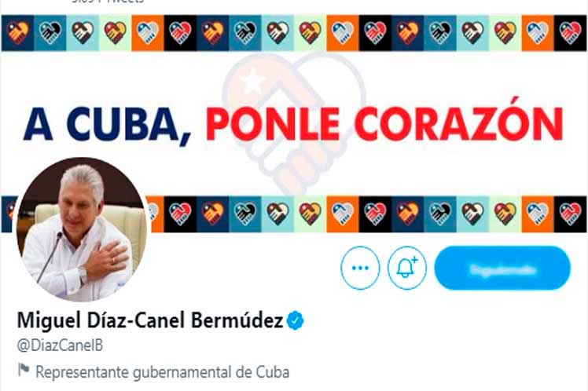Open the three-dots more options button
588x391 pixels.
click(360, 268)
